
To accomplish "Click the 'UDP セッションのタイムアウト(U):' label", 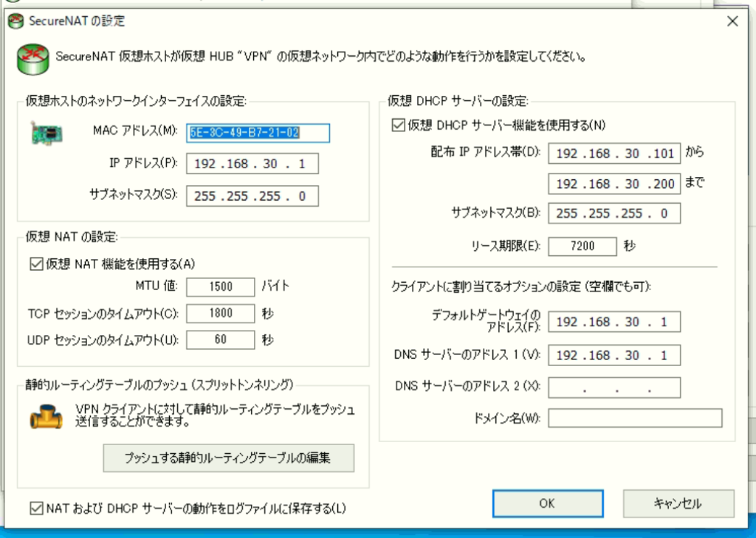I will 103,340.
